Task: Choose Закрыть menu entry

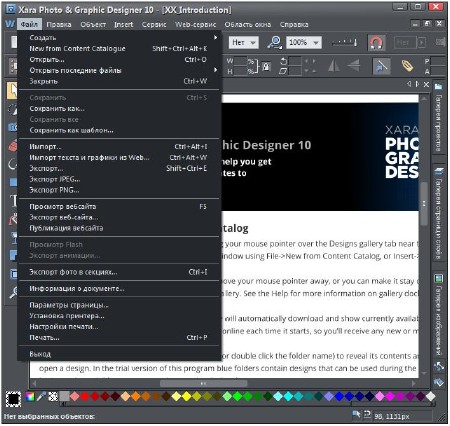Action: [118, 81]
